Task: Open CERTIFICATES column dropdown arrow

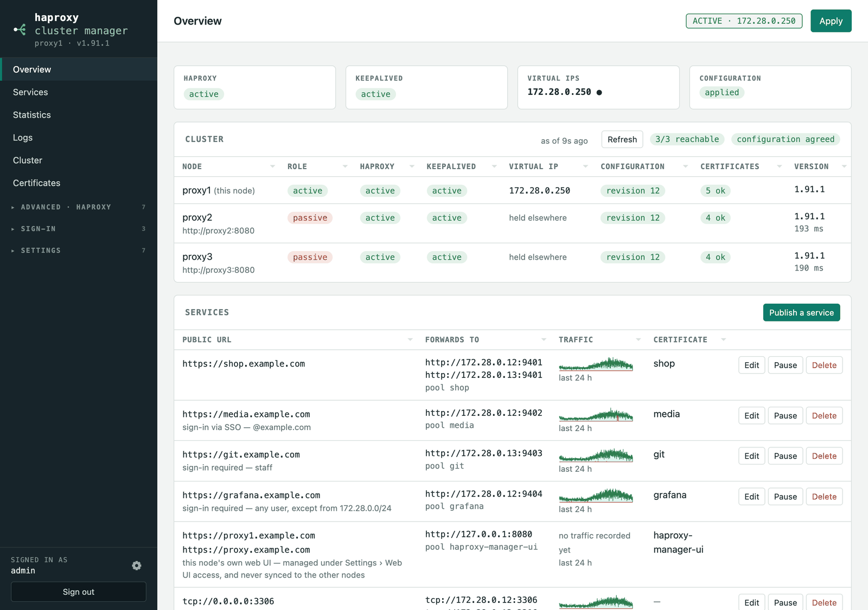Action: pos(780,166)
